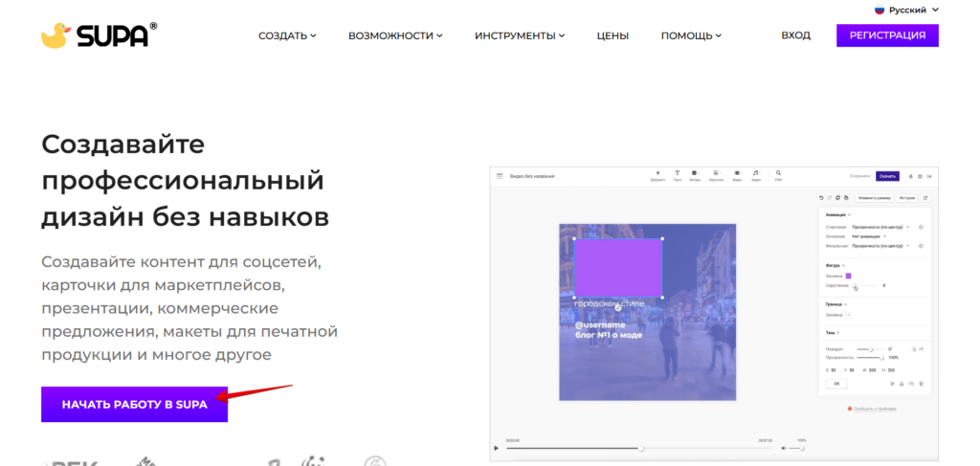The height and width of the screenshot is (466, 980).
Task: Collapse the Граница section
Action: [x=836, y=304]
